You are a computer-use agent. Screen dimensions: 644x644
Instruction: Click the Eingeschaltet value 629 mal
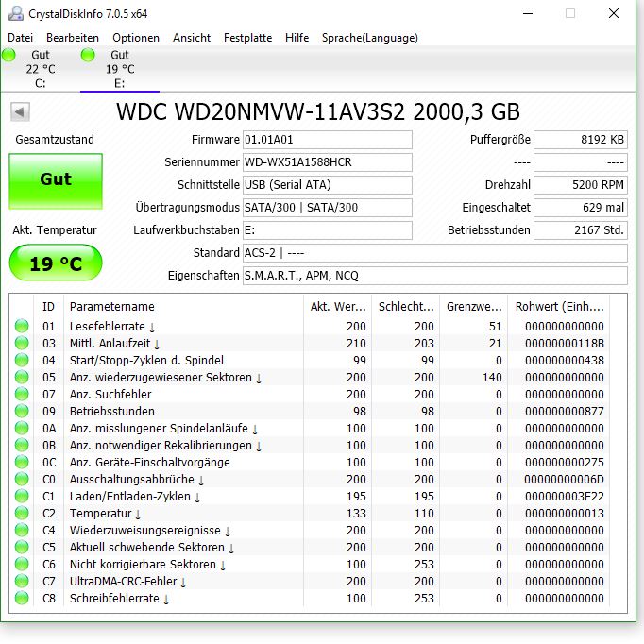click(x=581, y=208)
